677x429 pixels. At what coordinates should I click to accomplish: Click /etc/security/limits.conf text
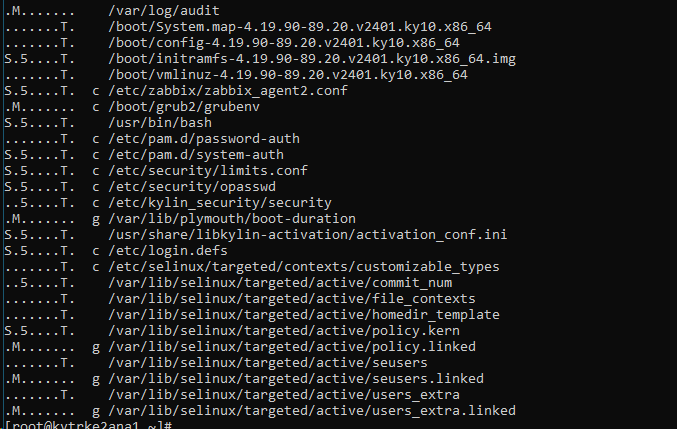click(208, 170)
